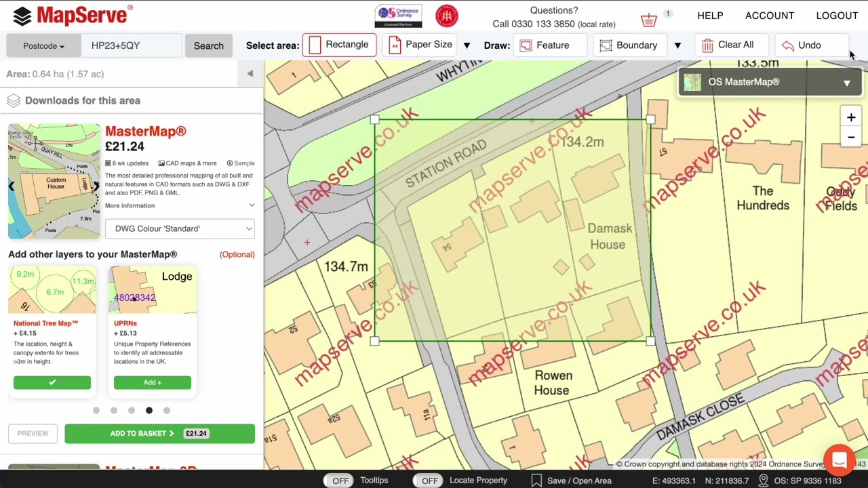Go to second carousel page dot
The width and height of the screenshot is (868, 488).
coord(114,410)
